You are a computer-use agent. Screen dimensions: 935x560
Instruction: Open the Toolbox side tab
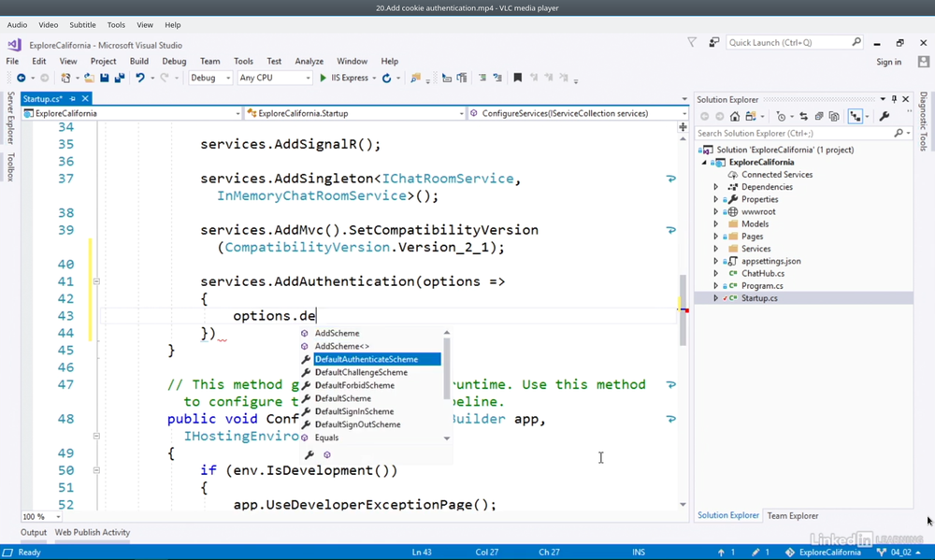click(10, 167)
